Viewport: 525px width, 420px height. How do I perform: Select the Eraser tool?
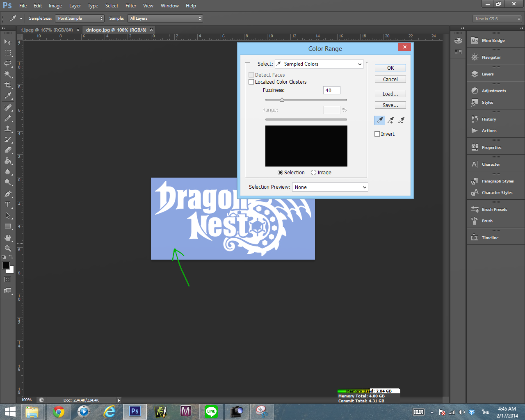8,150
